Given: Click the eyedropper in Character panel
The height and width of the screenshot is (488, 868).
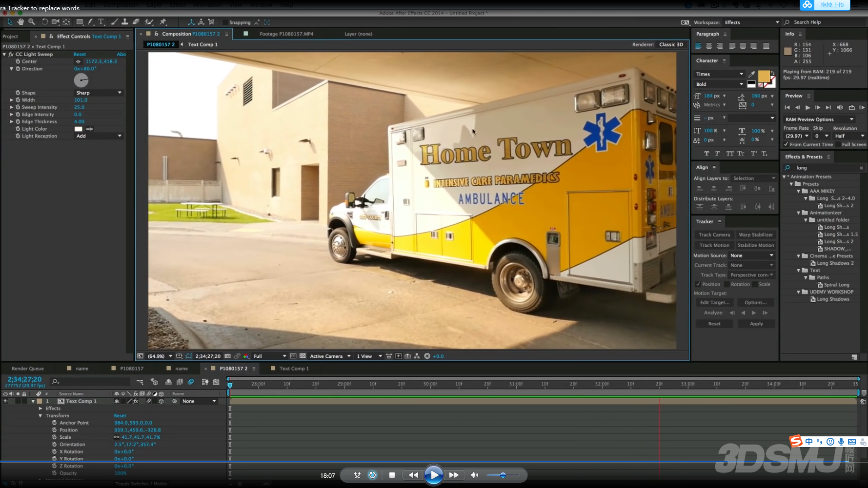Looking at the screenshot, I should (x=752, y=74).
